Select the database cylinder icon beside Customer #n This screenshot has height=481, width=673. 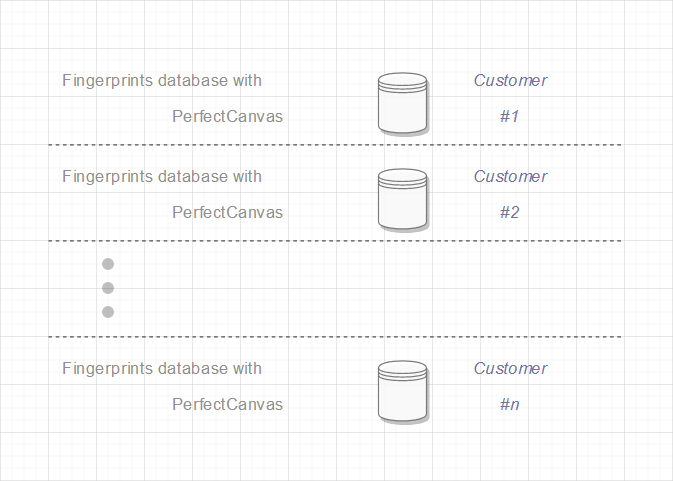[x=403, y=391]
